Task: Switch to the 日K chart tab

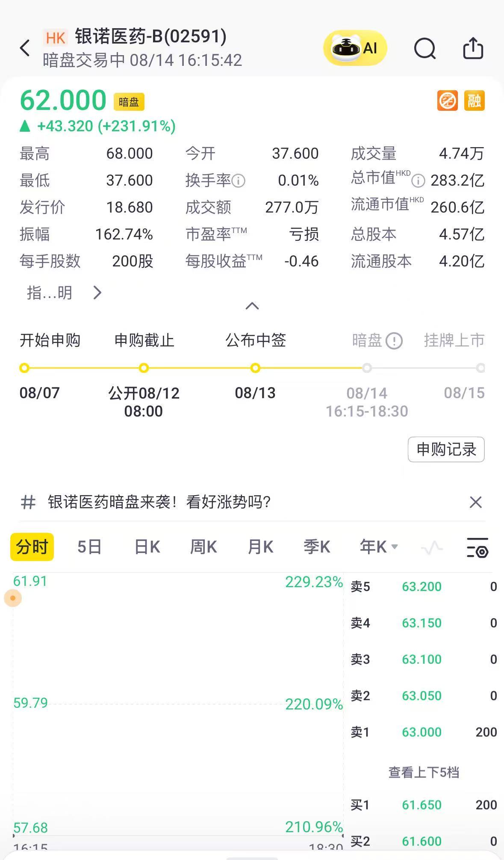Action: click(x=147, y=547)
